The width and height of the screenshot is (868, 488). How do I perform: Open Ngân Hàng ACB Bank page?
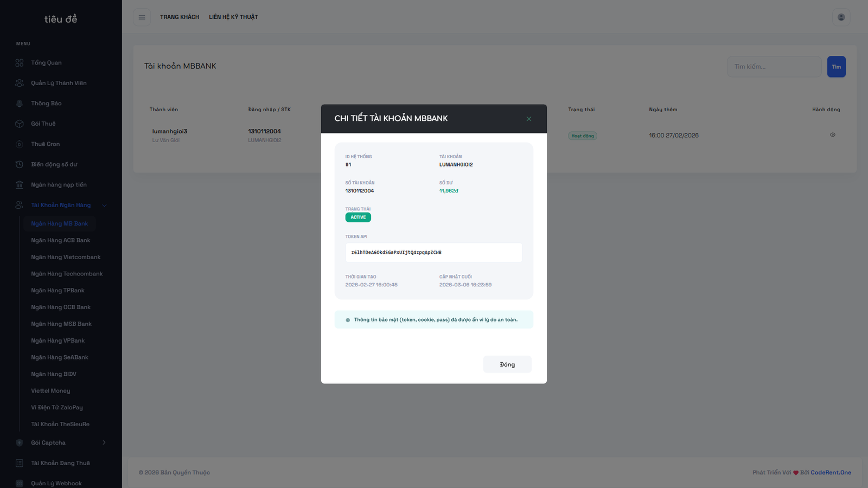point(61,240)
